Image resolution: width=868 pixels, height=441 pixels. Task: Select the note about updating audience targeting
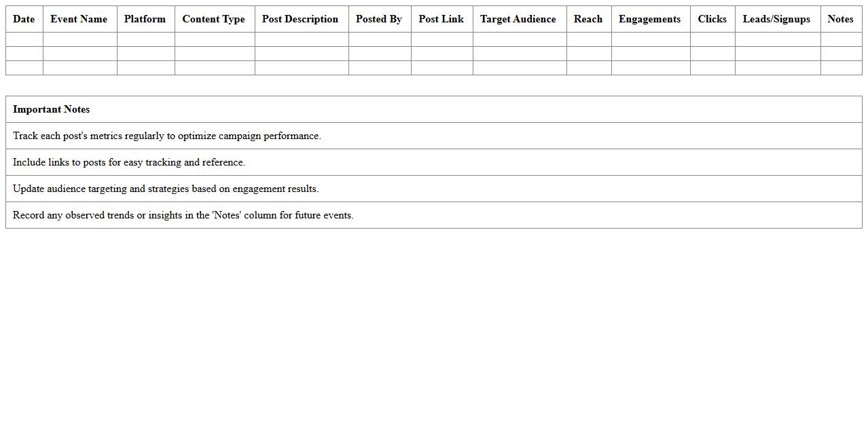click(x=433, y=189)
